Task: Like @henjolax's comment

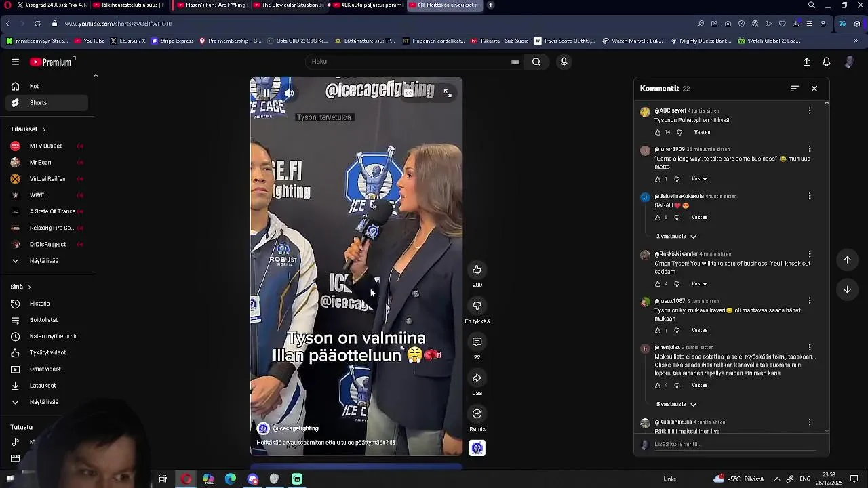Action: [x=658, y=386]
